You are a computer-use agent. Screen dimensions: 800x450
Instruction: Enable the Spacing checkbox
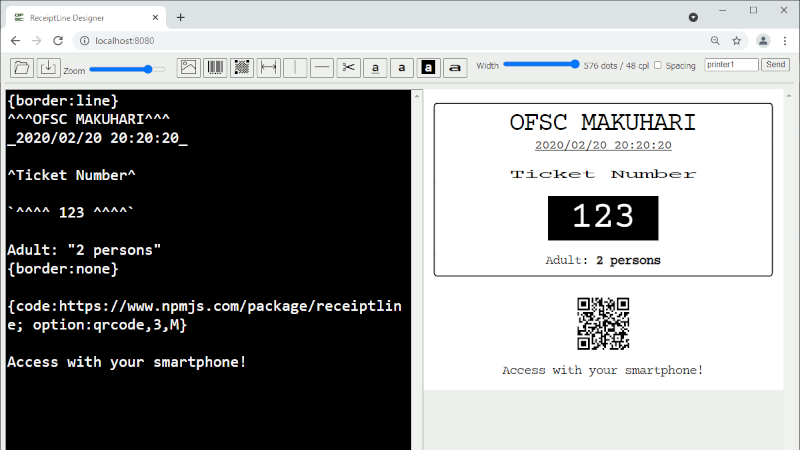point(658,65)
